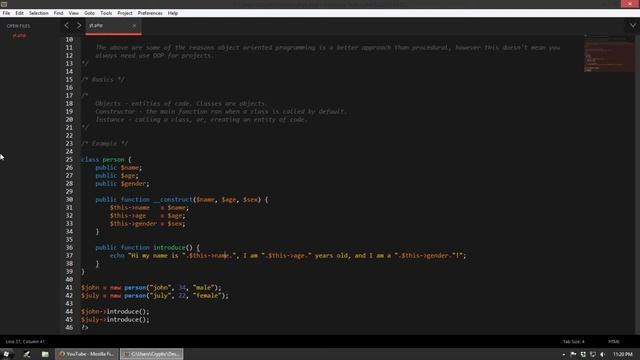Click the network tray icon

593,354
